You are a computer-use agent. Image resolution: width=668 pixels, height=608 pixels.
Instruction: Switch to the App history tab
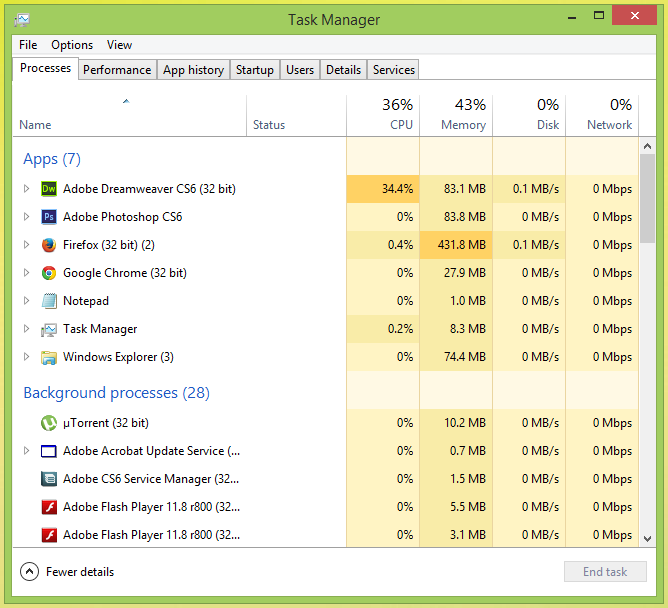(x=193, y=70)
